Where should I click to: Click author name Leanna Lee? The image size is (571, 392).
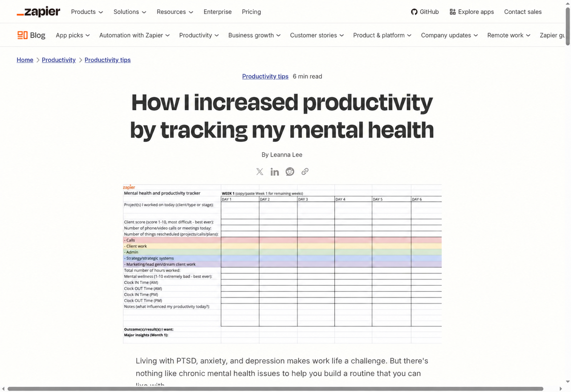(286, 155)
